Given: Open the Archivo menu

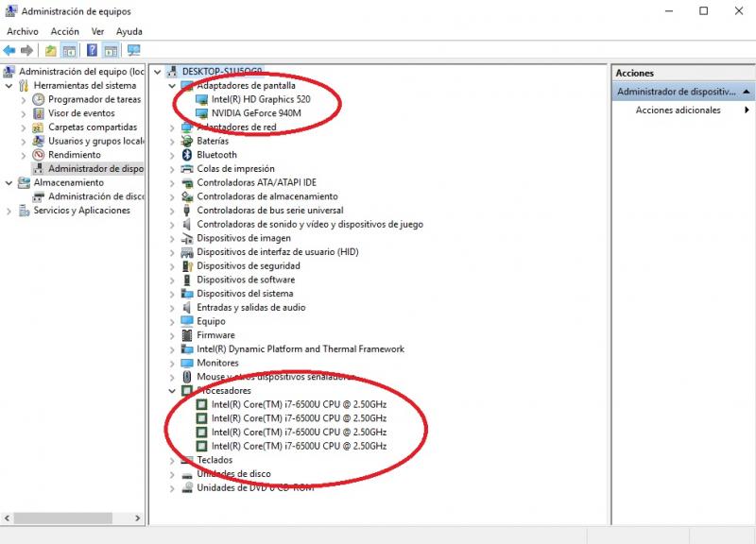Looking at the screenshot, I should (22, 31).
